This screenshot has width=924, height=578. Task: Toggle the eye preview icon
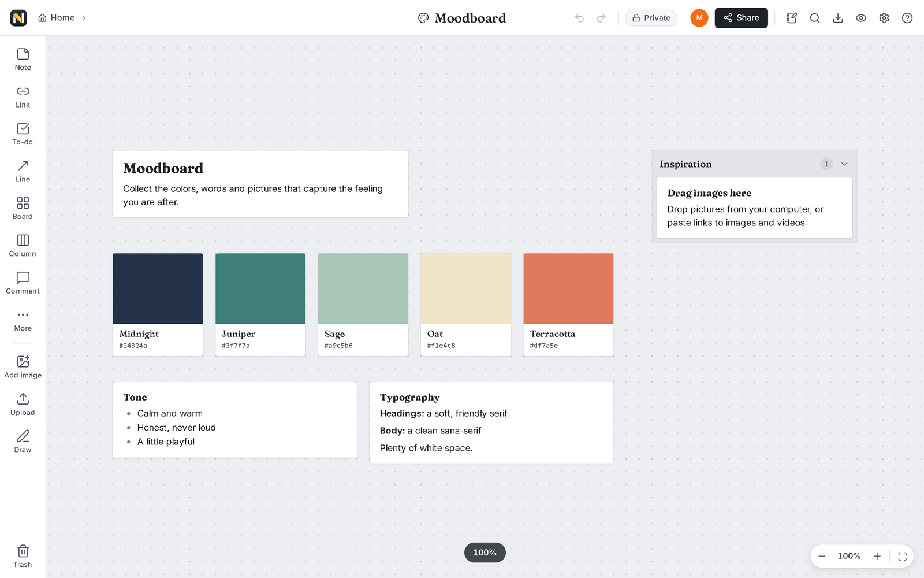pyautogui.click(x=861, y=18)
